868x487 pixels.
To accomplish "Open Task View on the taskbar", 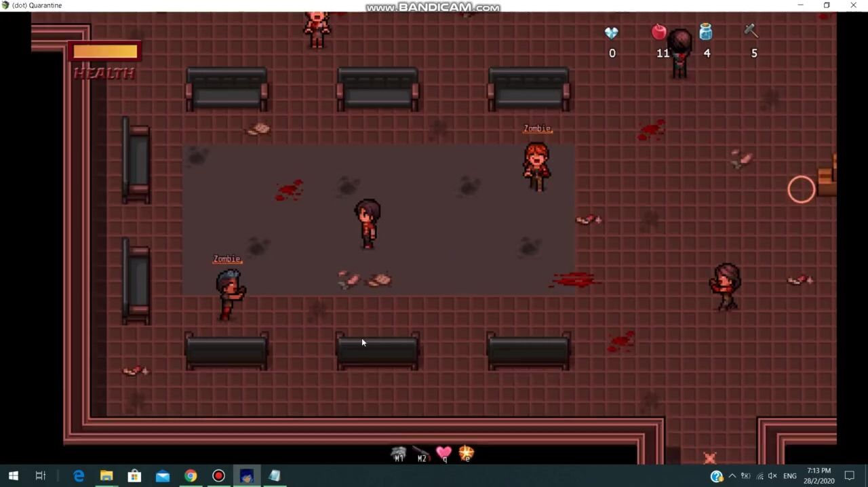I will point(41,476).
